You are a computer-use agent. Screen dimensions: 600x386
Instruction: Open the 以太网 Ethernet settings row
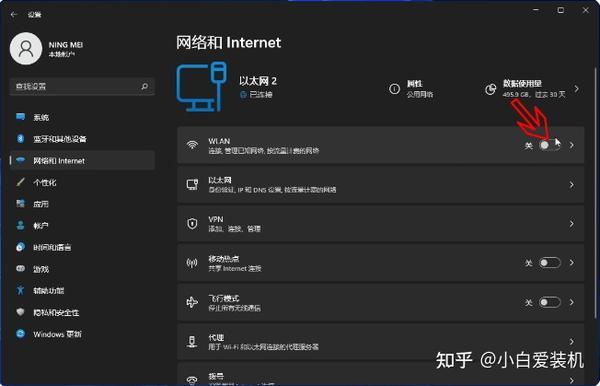(381, 185)
